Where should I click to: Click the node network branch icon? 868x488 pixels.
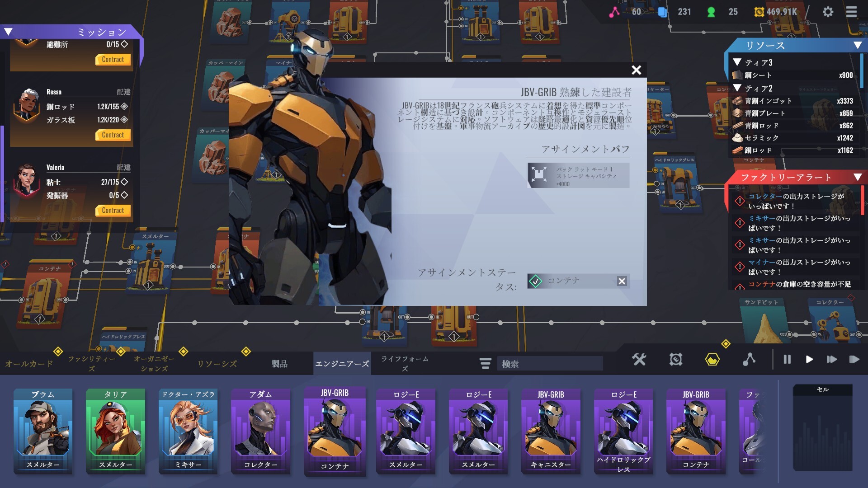click(749, 359)
